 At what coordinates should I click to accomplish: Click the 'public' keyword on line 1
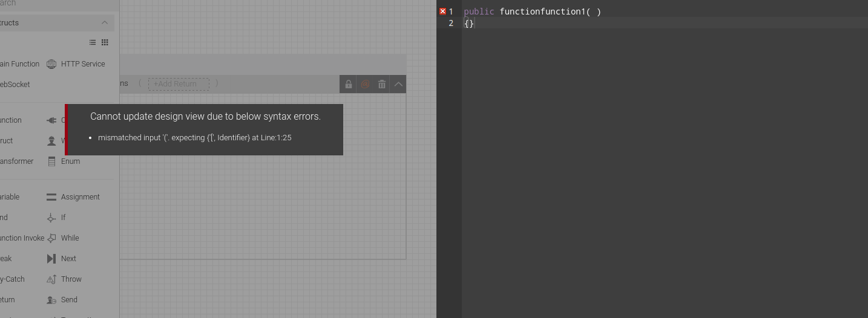click(x=479, y=11)
